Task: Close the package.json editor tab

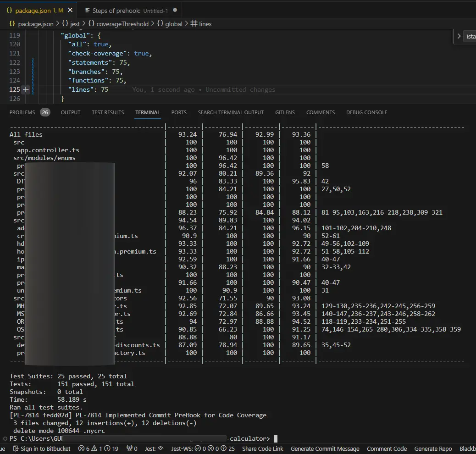Action: [70, 11]
